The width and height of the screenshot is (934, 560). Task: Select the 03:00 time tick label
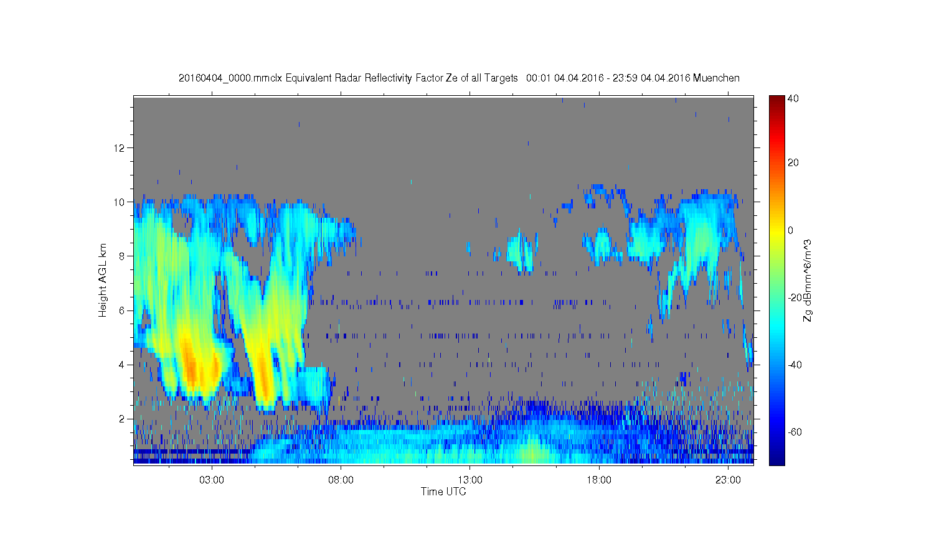tap(212, 480)
